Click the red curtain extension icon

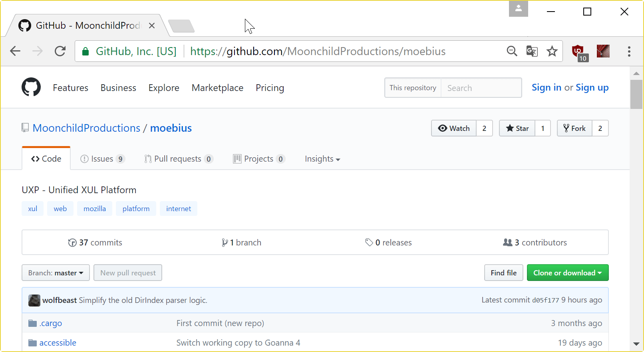point(603,51)
